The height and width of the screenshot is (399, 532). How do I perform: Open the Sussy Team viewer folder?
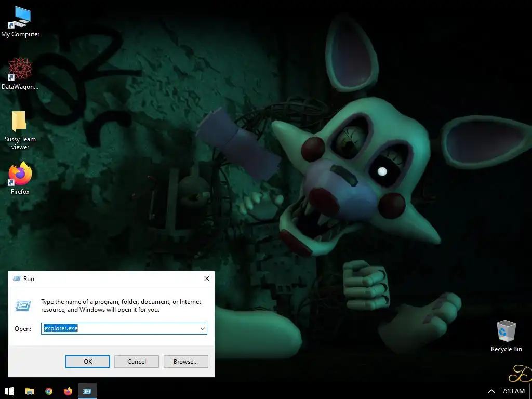tap(20, 130)
